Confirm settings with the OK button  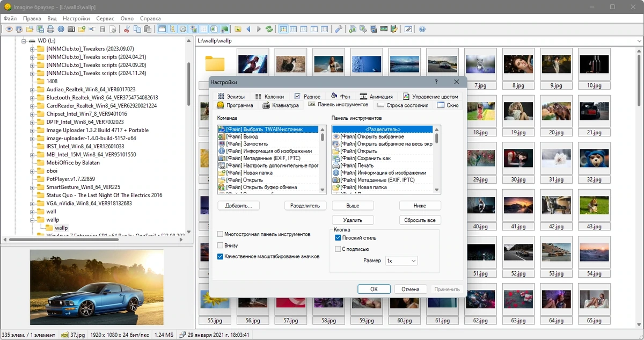pos(374,289)
